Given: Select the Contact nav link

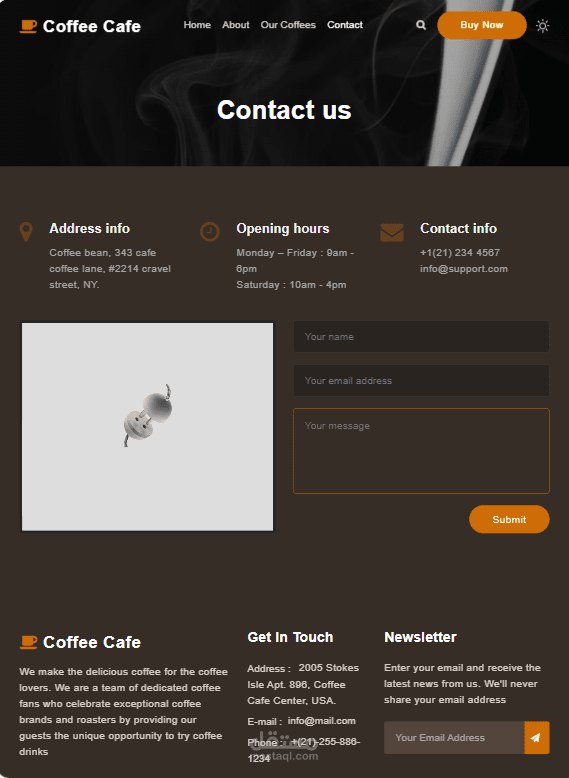Looking at the screenshot, I should (345, 25).
